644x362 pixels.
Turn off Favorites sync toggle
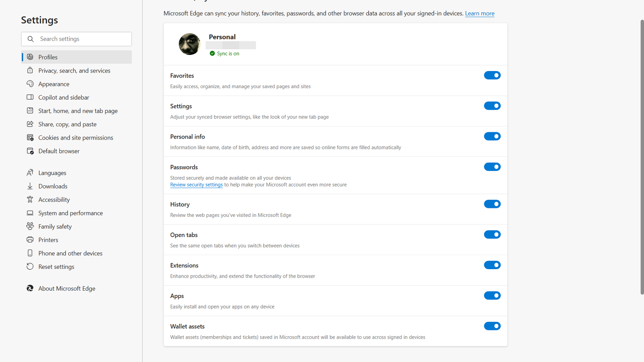point(492,75)
